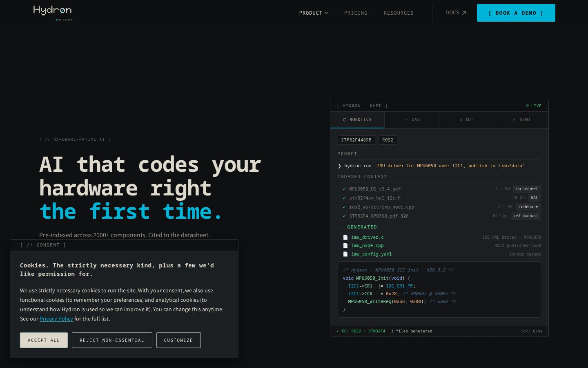Open generated file imu_driver.c
The height and width of the screenshot is (368, 588).
point(367,237)
